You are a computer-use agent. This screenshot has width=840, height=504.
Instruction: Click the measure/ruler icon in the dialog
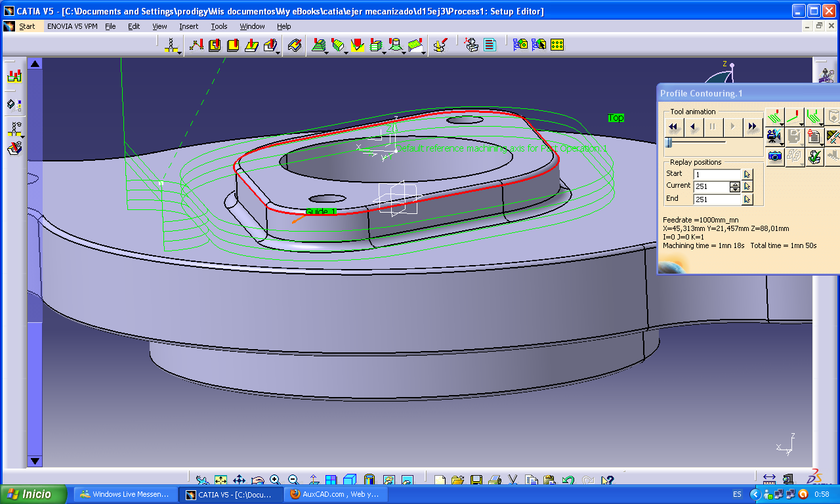(833, 136)
